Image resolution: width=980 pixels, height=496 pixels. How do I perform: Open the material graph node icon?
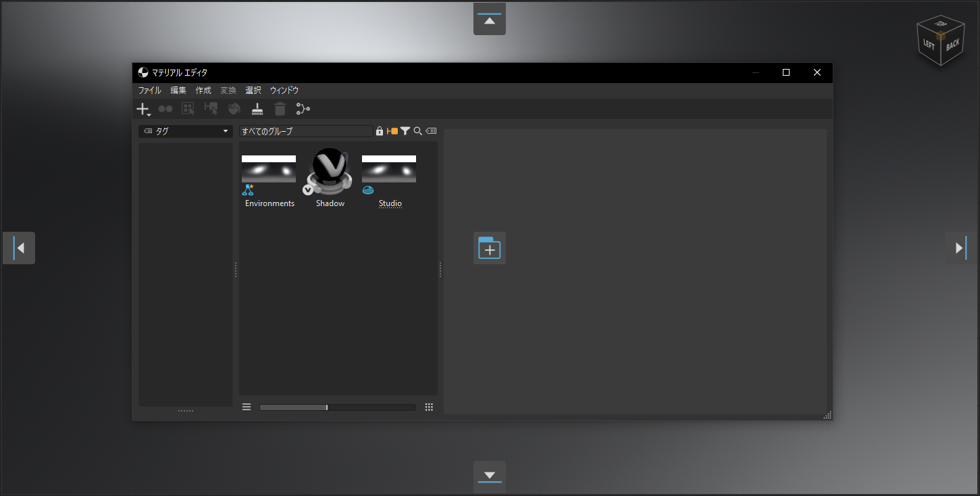pyautogui.click(x=303, y=109)
